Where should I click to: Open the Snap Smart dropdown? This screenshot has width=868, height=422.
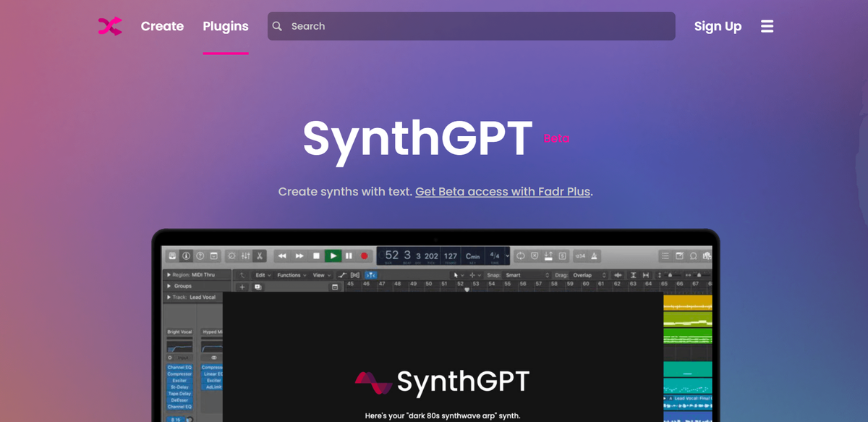[x=527, y=275]
